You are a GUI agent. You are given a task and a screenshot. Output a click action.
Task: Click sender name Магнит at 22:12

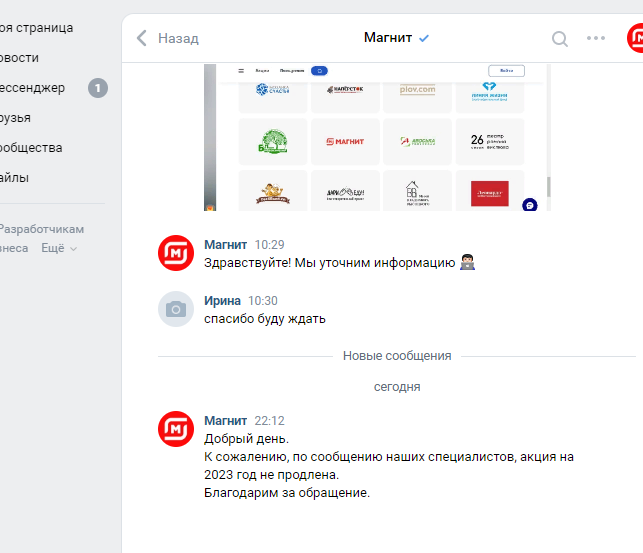tap(226, 421)
